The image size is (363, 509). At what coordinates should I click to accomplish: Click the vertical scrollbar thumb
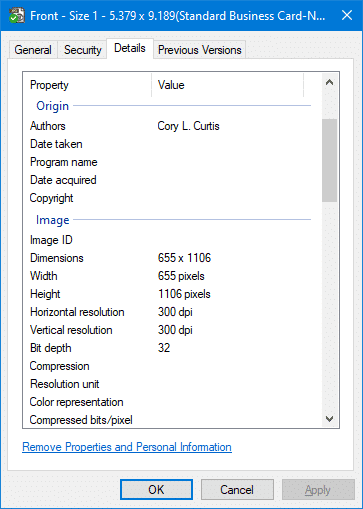tap(329, 160)
